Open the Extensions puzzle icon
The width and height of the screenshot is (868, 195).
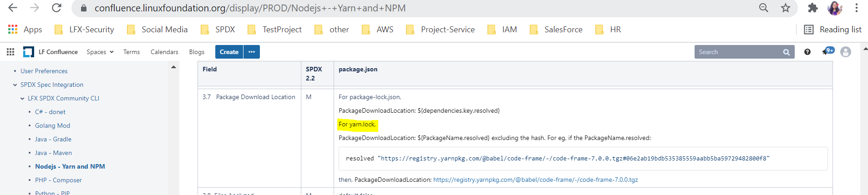(813, 8)
